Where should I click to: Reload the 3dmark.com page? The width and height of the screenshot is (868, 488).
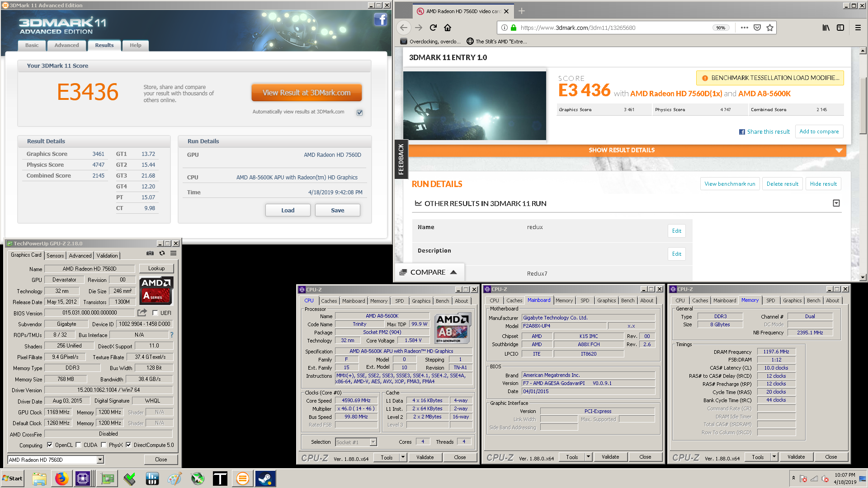point(433,28)
